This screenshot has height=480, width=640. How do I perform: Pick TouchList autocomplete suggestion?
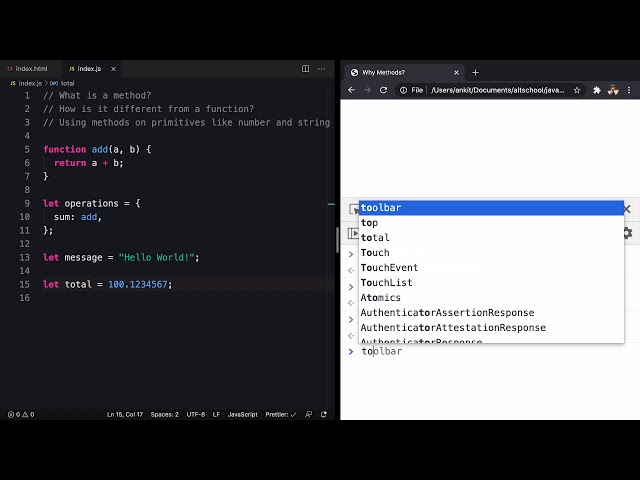[491, 282]
